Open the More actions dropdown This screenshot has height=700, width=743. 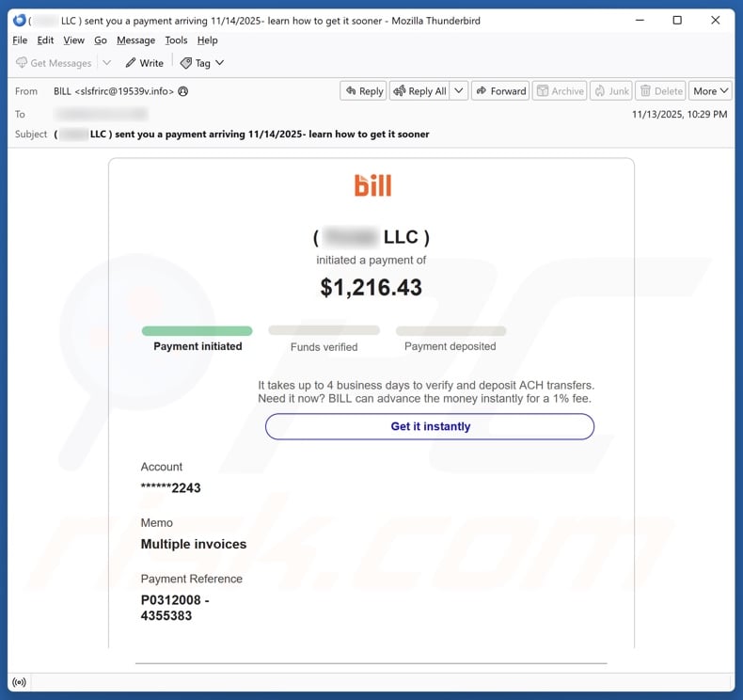710,91
